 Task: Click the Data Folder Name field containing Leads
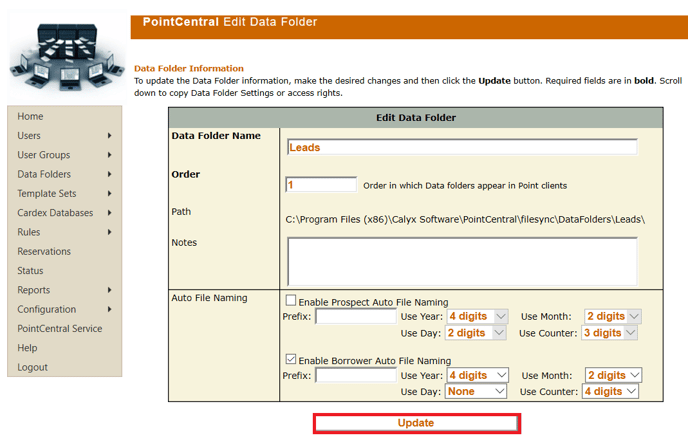pos(462,147)
